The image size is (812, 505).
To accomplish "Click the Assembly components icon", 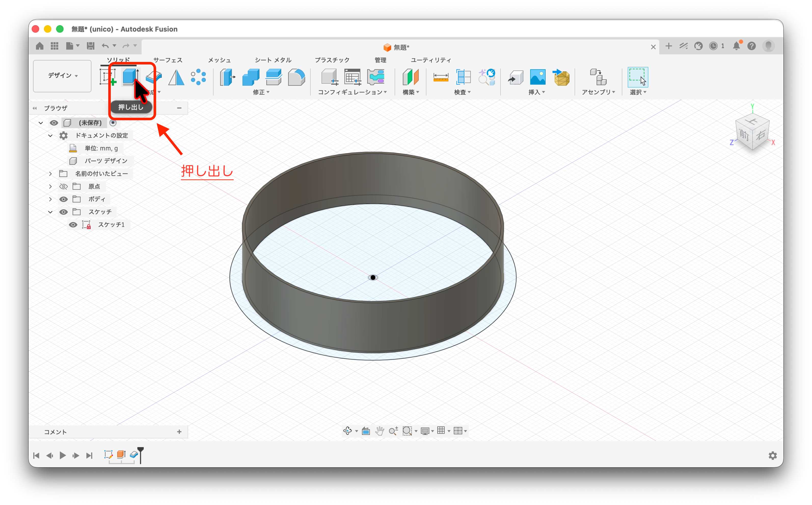I will 598,77.
